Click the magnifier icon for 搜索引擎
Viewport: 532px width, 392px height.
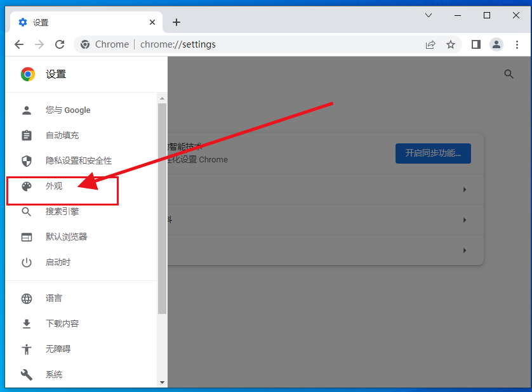27,212
